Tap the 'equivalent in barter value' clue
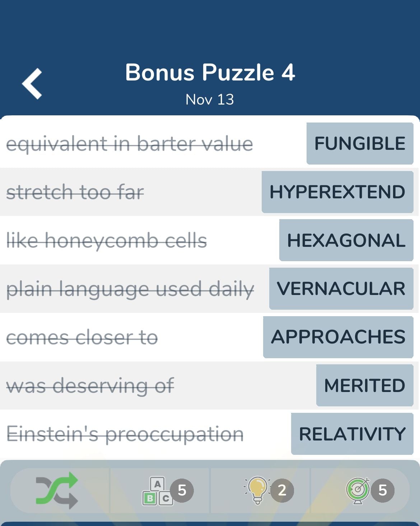 130,144
